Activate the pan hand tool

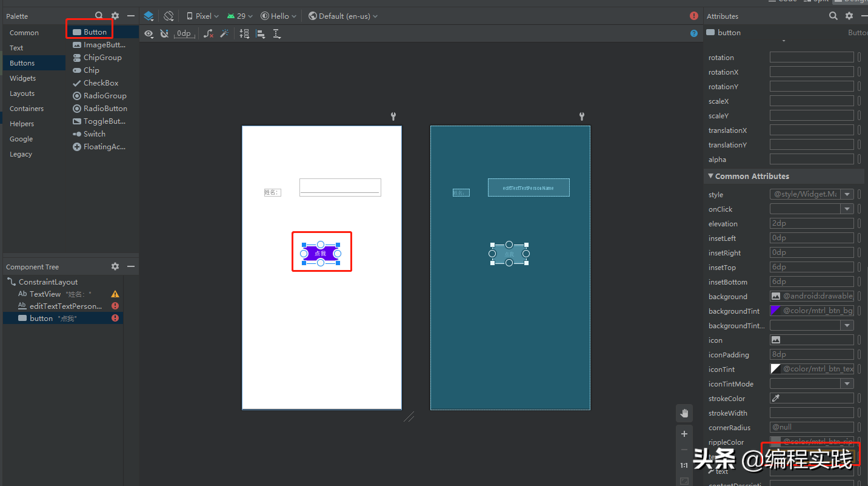click(684, 414)
